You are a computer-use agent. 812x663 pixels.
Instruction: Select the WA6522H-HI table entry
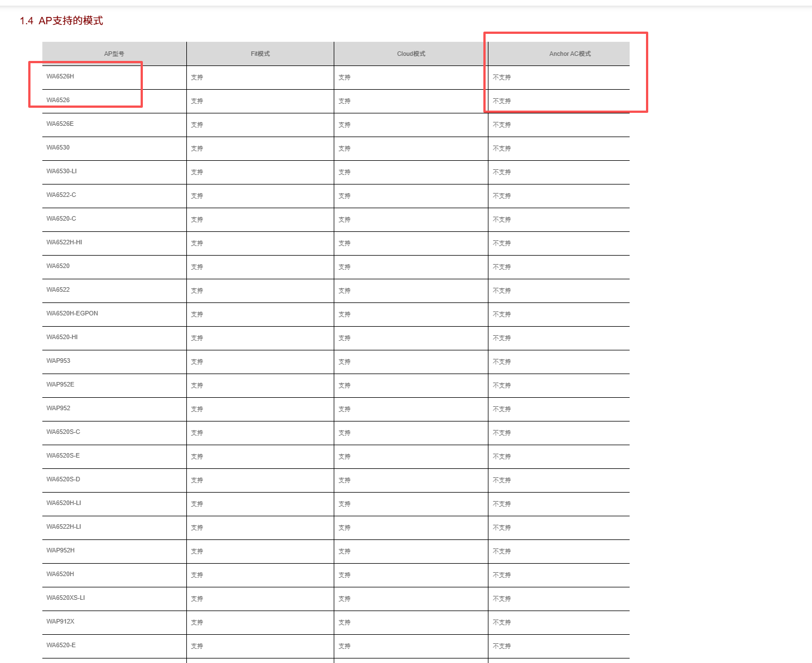[64, 243]
